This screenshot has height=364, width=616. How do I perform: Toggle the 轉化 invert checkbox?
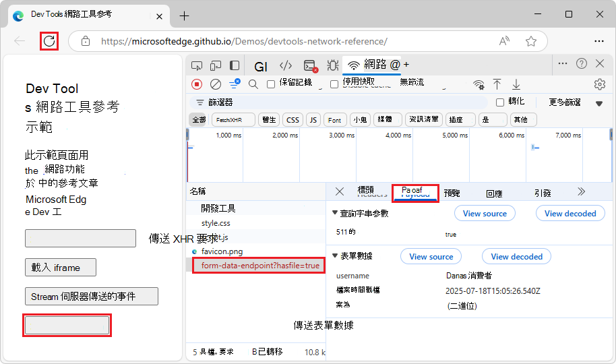(x=499, y=102)
